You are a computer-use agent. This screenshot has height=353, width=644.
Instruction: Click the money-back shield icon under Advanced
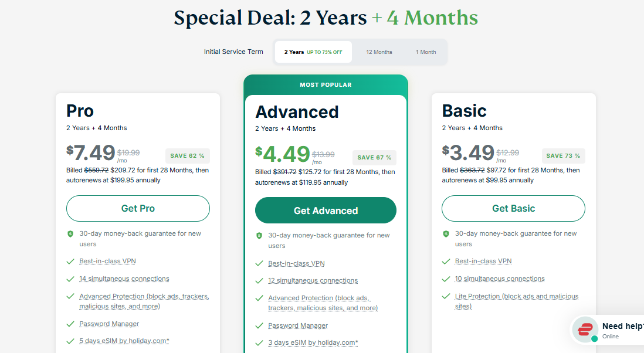[x=259, y=236]
